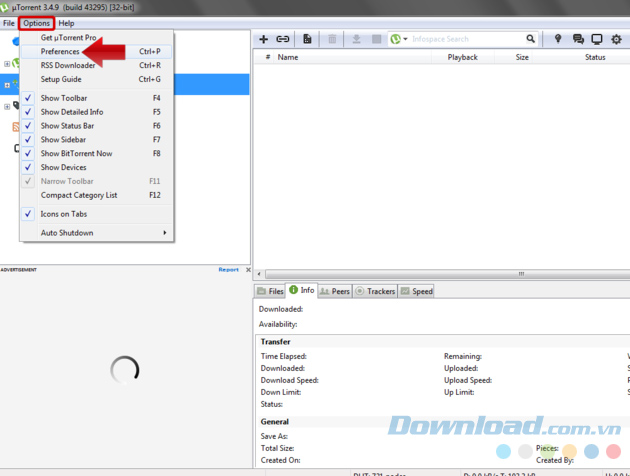Toggle Show Sidebar option

pyautogui.click(x=96, y=140)
